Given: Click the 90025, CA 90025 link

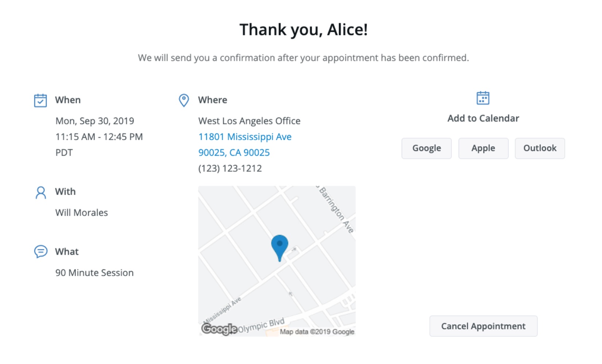Looking at the screenshot, I should pos(234,152).
